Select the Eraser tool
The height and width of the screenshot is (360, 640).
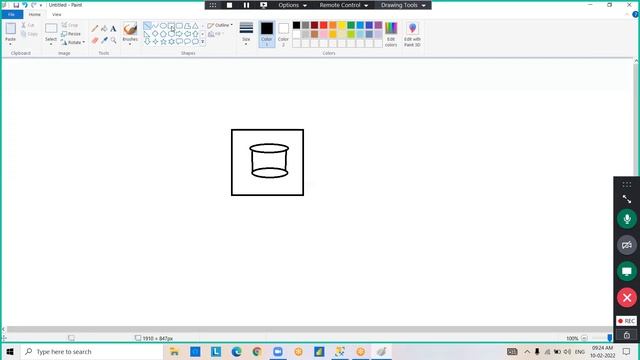95,40
